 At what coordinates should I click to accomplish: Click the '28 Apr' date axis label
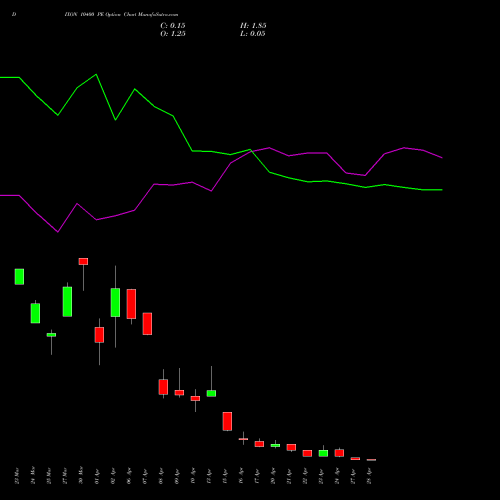pos(369,476)
